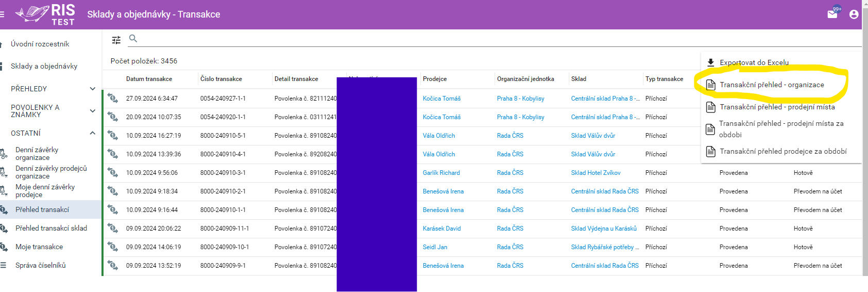The width and height of the screenshot is (868, 292).
Task: Click transaction icon of row 0054-240920-1-1
Action: [112, 117]
